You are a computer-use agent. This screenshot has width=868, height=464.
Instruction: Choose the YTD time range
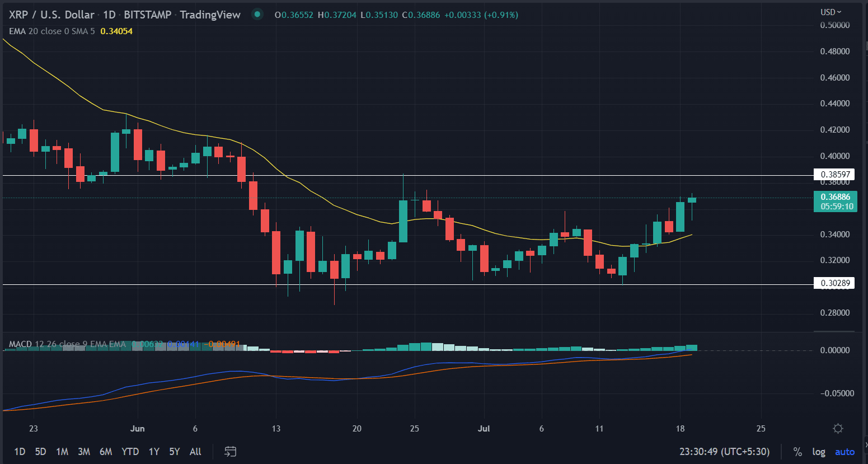point(130,452)
